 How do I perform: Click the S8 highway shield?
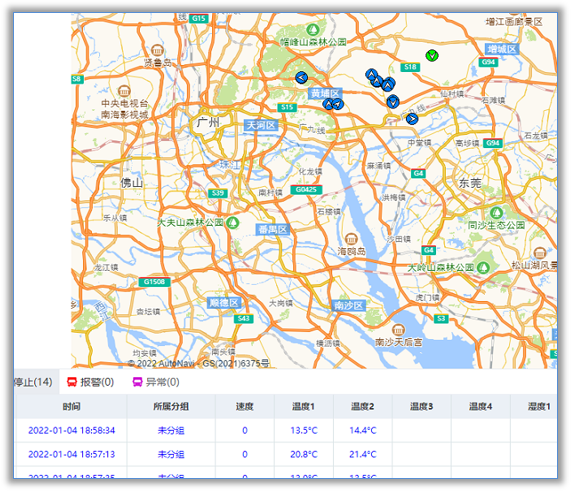click(76, 79)
